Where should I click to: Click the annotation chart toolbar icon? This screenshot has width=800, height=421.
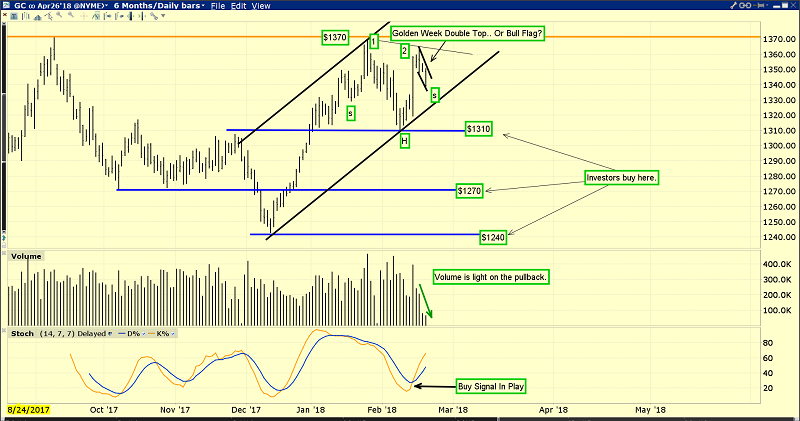[x=96, y=16]
